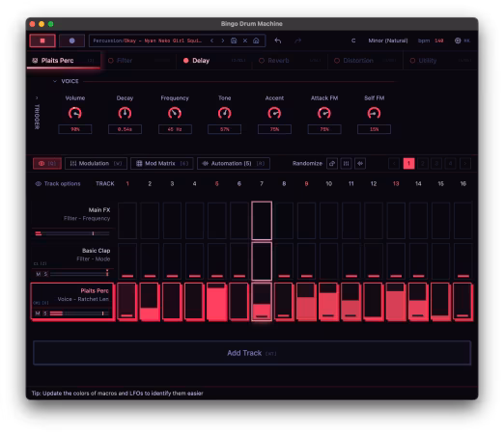Switch to the Reverb tab
The height and width of the screenshot is (434, 504).
pos(290,61)
